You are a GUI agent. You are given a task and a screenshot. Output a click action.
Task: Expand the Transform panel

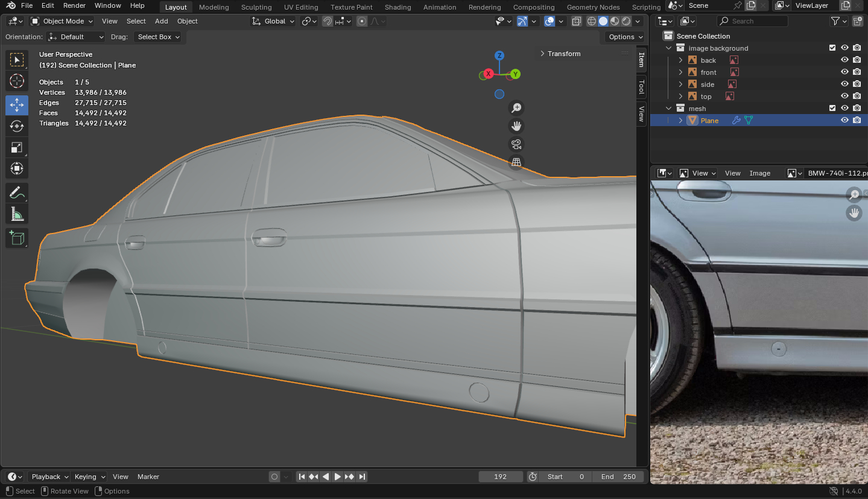[x=560, y=54]
